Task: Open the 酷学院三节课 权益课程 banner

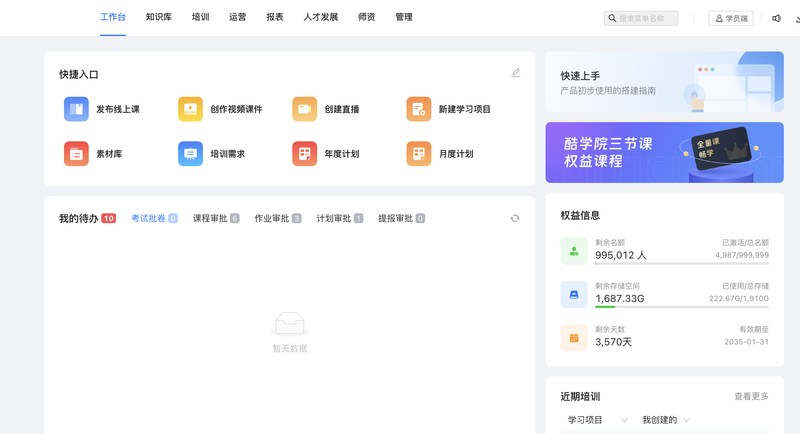Action: (664, 152)
